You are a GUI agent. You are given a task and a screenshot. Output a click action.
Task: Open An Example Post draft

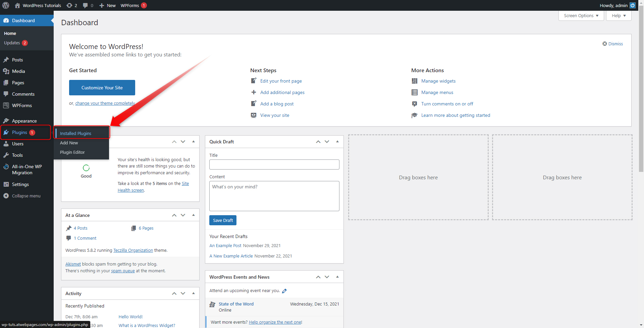pos(225,245)
